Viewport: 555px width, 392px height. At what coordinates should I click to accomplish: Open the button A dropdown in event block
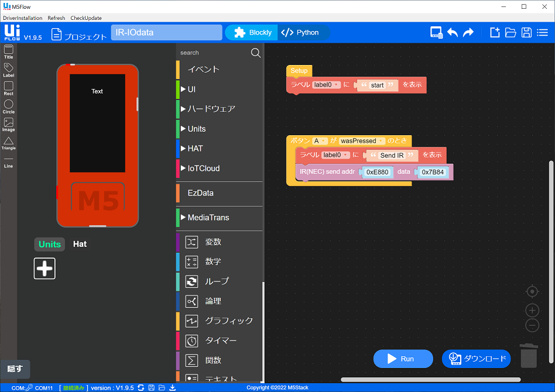pyautogui.click(x=319, y=141)
